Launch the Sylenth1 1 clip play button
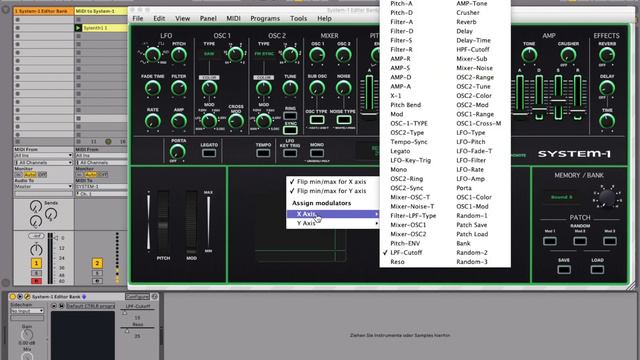 tap(78, 28)
